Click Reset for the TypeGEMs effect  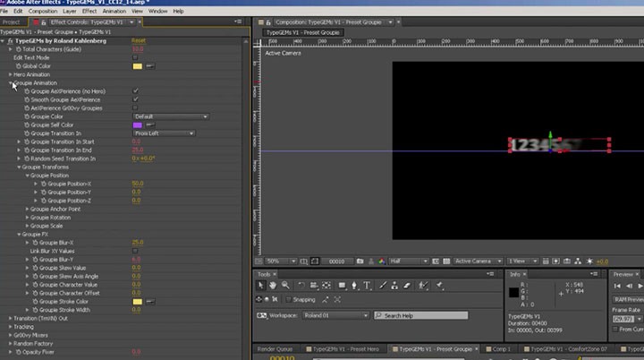pos(139,40)
